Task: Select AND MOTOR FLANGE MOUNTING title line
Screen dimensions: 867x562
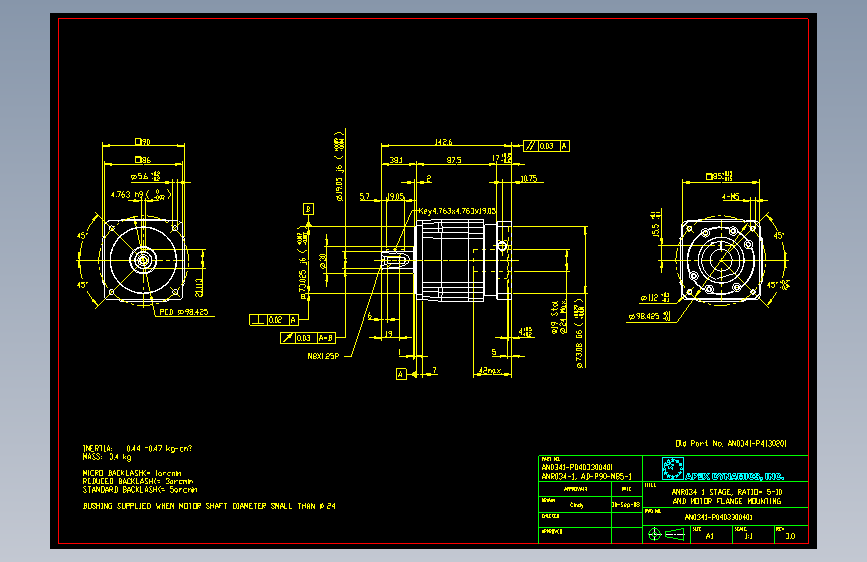Action: point(727,501)
